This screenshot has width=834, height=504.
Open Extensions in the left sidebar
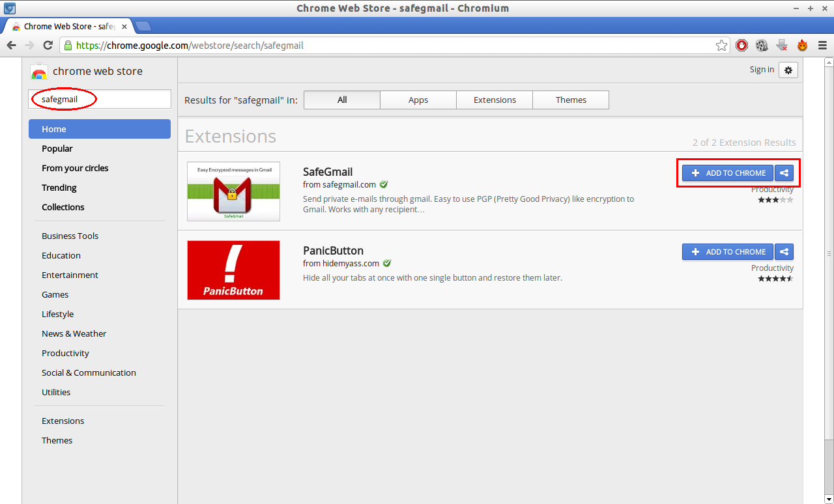[63, 421]
